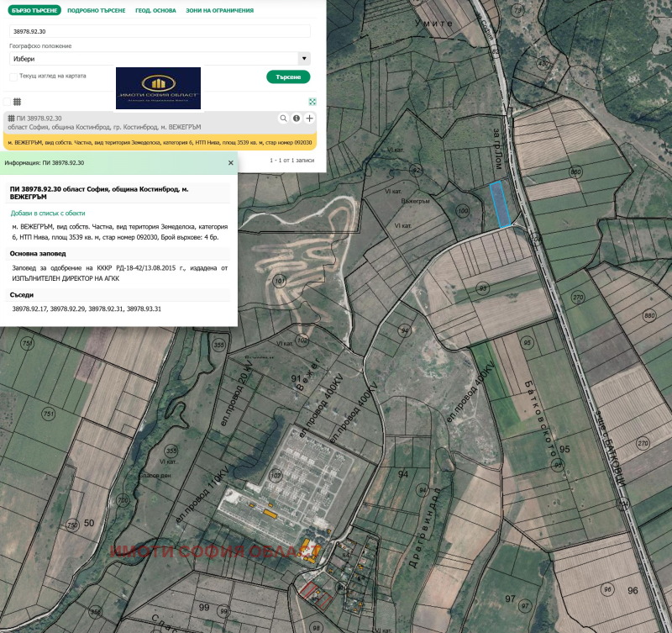Open info icon for parcel 38978.92.30
672x633 pixels.
tap(297, 119)
